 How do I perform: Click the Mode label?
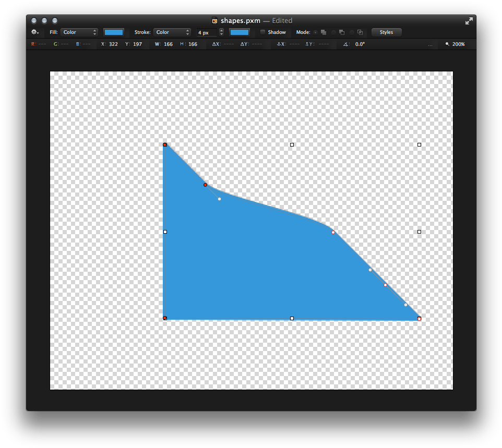click(x=303, y=32)
